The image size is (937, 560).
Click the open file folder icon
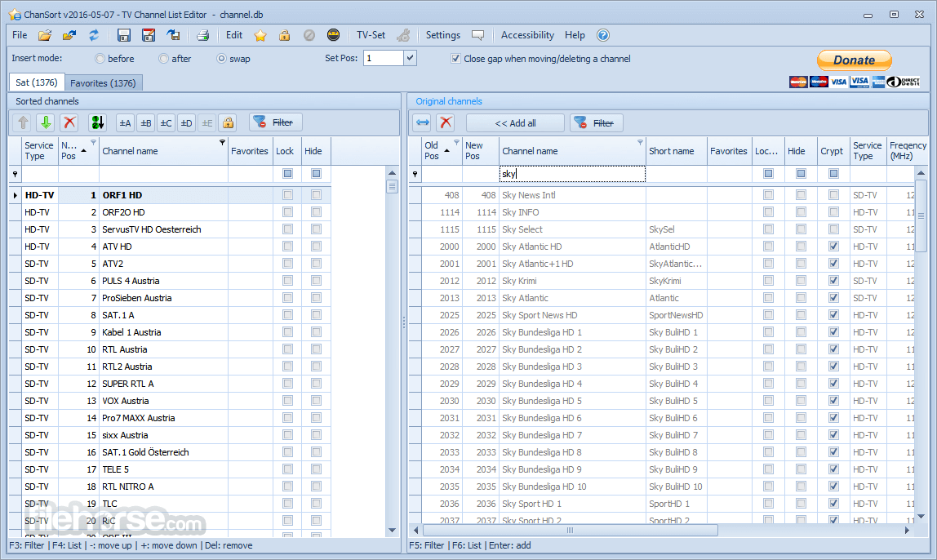click(x=45, y=35)
